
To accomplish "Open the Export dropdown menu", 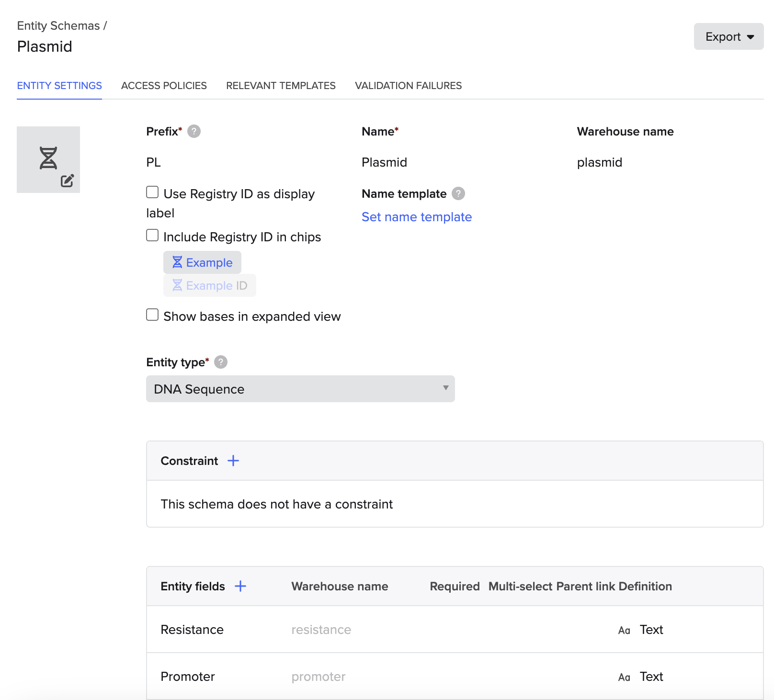I will point(728,36).
